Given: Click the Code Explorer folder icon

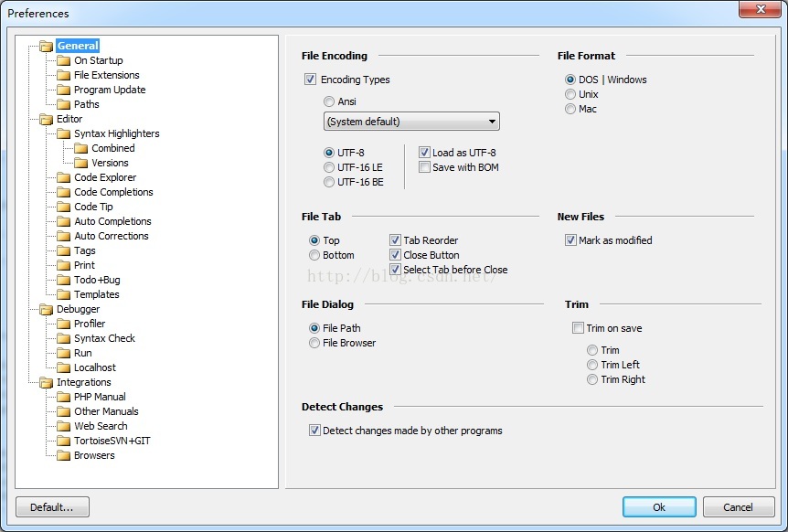Looking at the screenshot, I should coord(63,178).
